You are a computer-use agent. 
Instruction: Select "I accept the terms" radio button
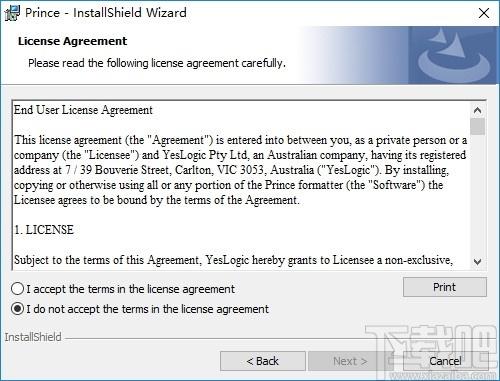tap(17, 289)
